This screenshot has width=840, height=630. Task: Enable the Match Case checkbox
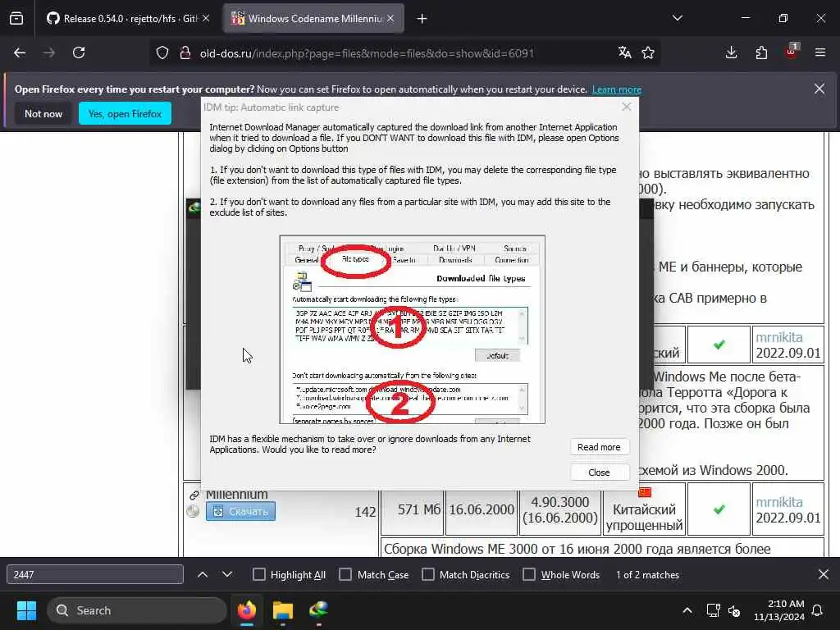click(345, 574)
